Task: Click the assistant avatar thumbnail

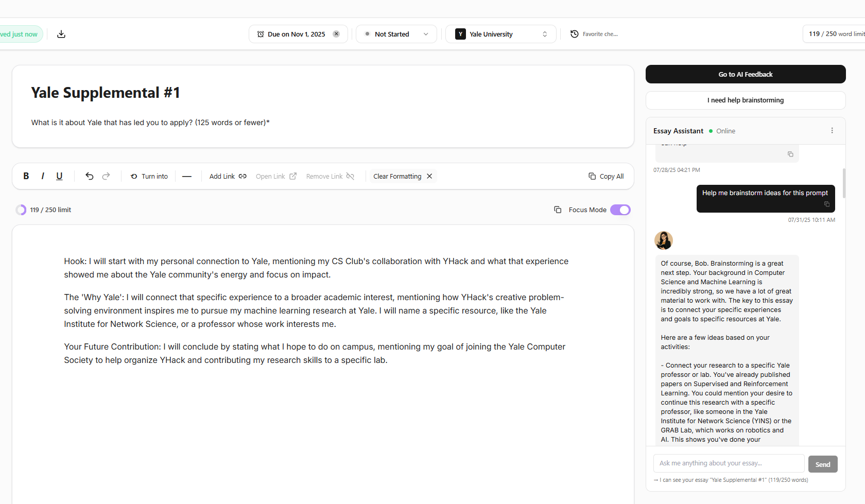Action: coord(664,240)
